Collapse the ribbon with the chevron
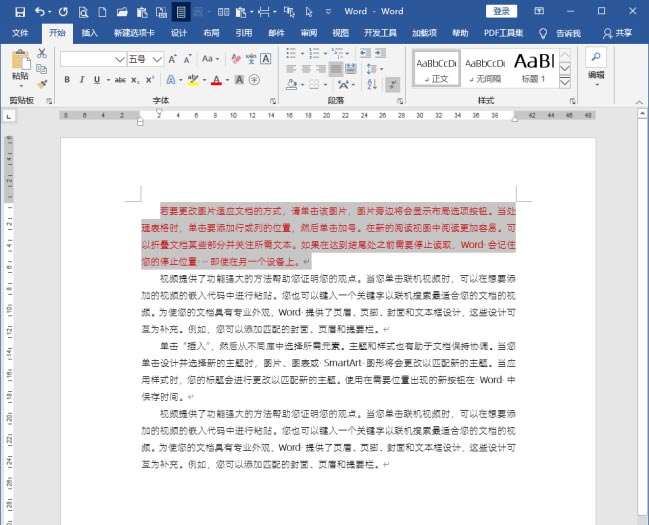This screenshot has height=525, width=649. [639, 102]
